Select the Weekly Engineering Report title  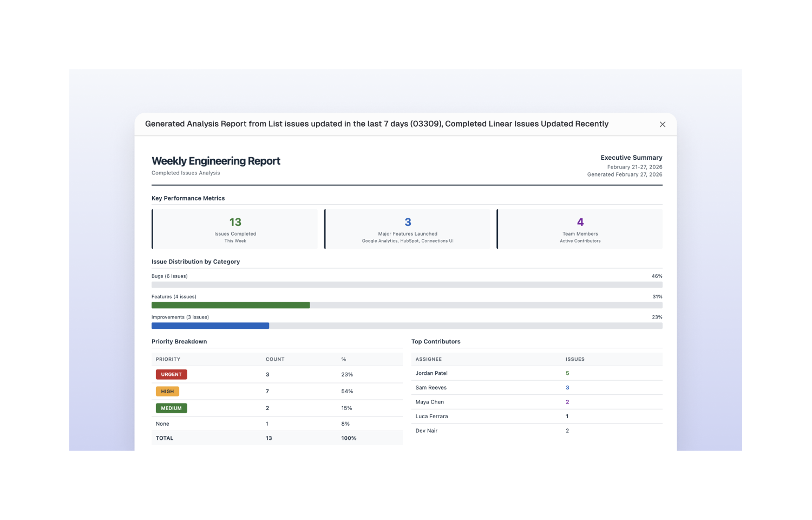point(215,161)
